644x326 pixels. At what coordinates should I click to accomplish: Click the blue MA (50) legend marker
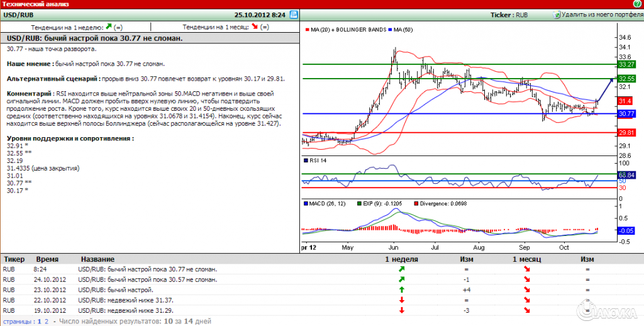tap(391, 30)
